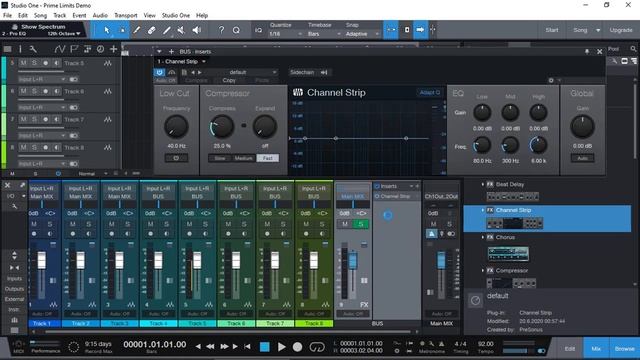The image size is (640, 360).
Task: Toggle Global Auto gain button
Action: tap(582, 158)
